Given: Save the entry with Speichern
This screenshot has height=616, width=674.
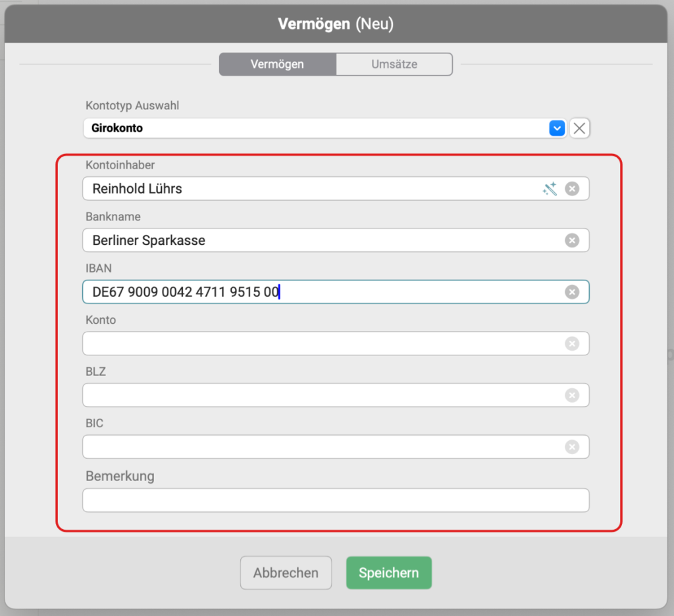Looking at the screenshot, I should 388,573.
